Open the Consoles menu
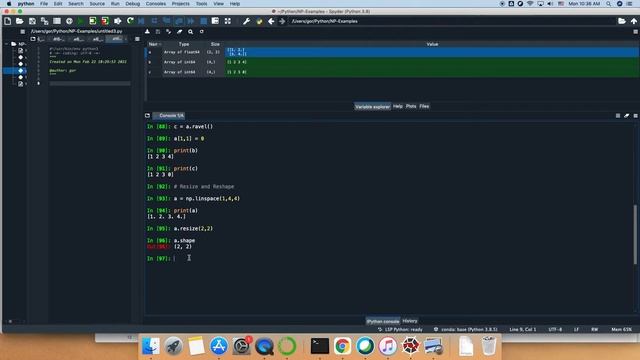 pos(156,4)
